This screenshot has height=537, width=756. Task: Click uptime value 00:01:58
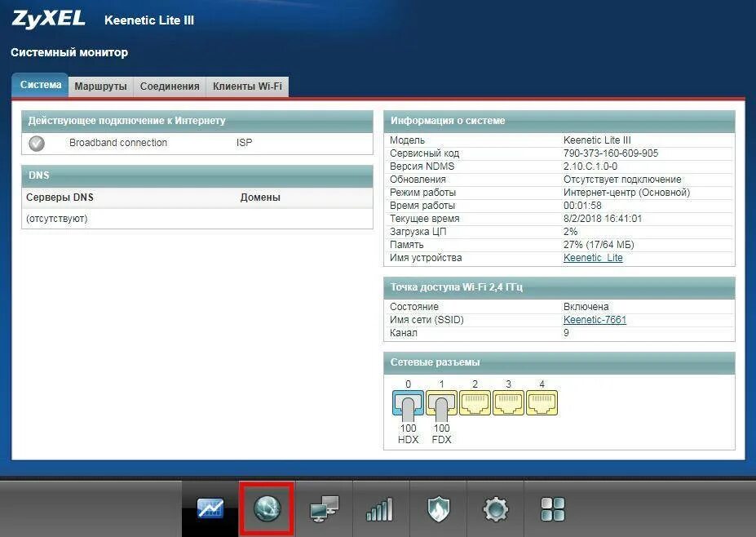582,205
